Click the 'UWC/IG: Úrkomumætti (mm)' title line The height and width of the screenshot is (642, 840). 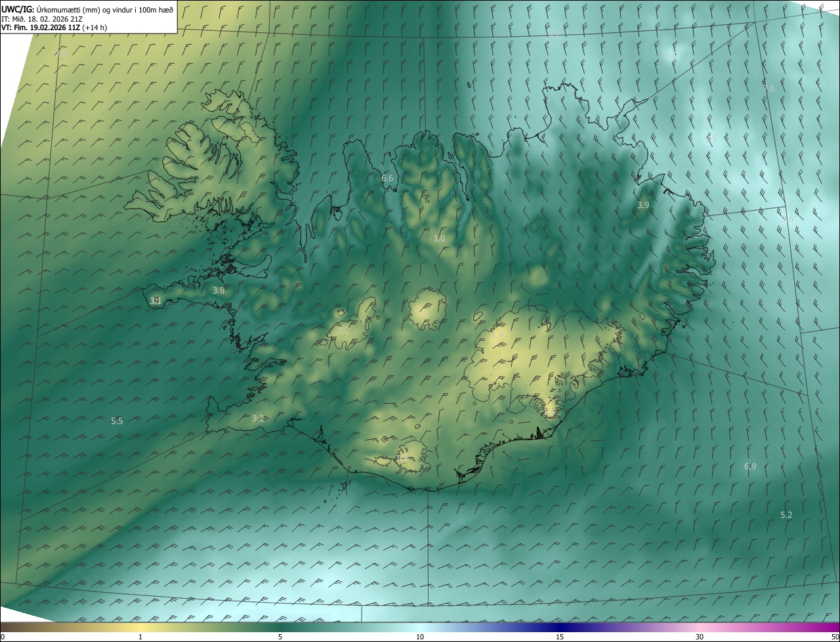pyautogui.click(x=88, y=9)
